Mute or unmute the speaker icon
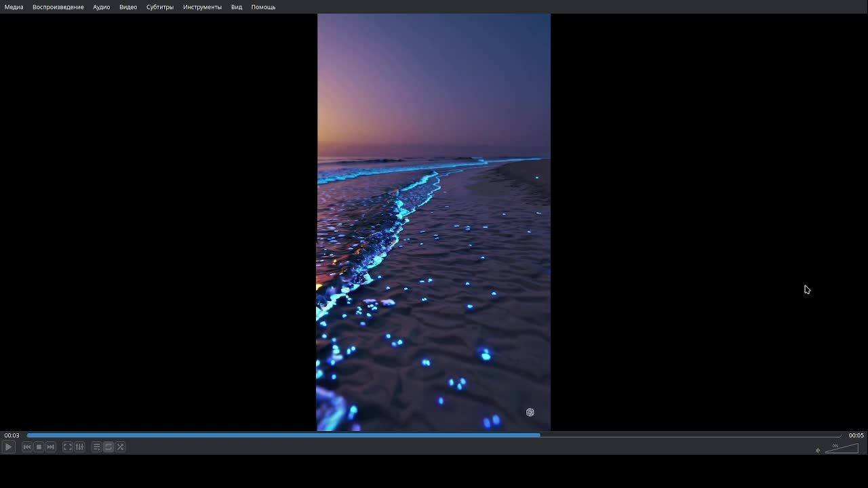Viewport: 868px width, 488px height. (x=818, y=450)
